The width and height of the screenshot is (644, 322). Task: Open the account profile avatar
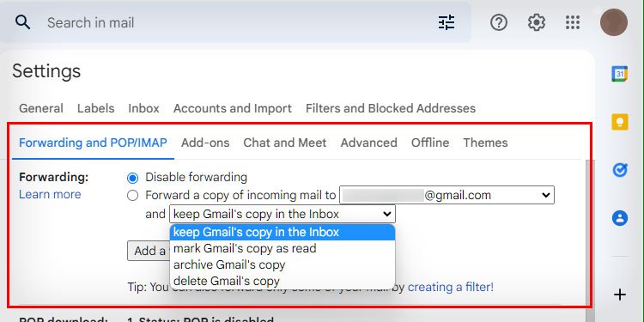point(614,22)
